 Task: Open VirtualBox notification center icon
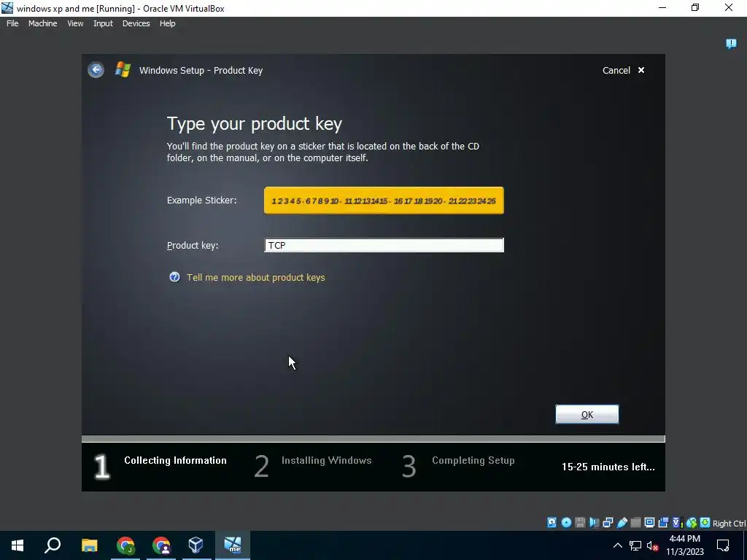pos(731,44)
